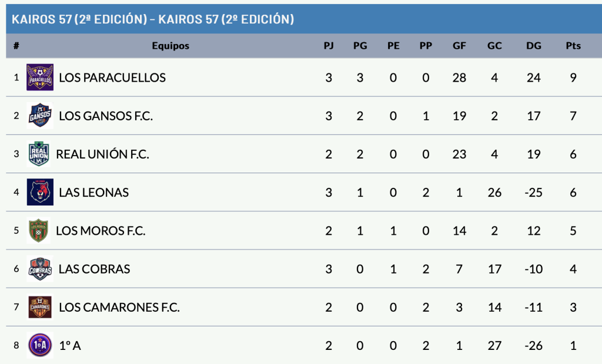The height and width of the screenshot is (364, 602).
Task: Select the Los Camarones F.C. badge
Action: pyautogui.click(x=40, y=307)
